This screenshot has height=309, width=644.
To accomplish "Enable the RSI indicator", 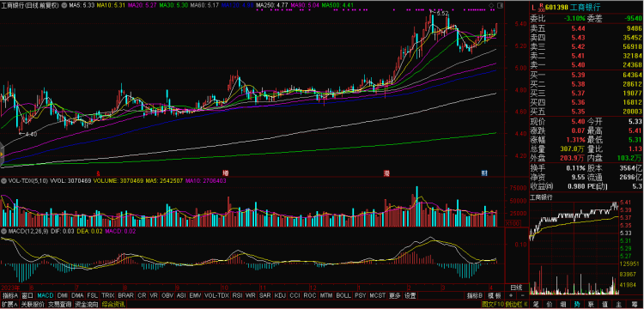I will tap(237, 295).
